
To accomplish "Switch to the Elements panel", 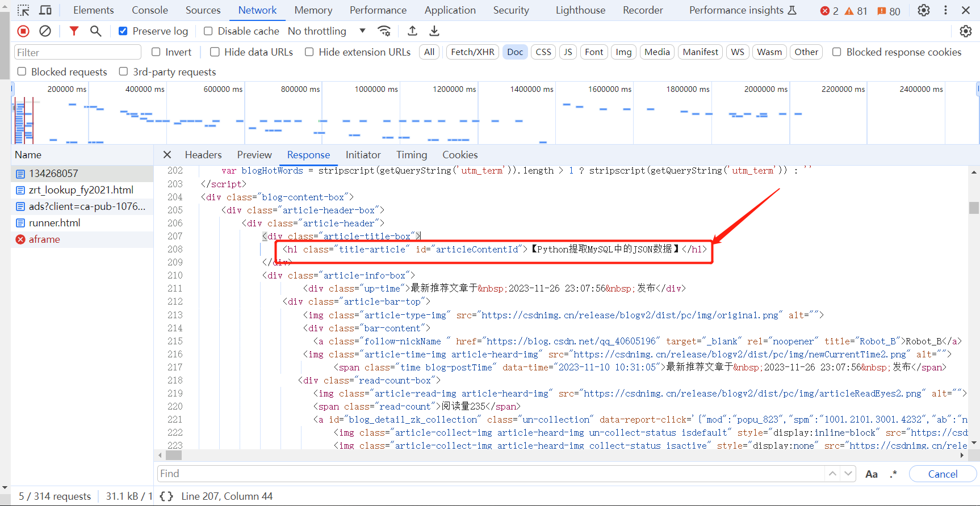I will [x=93, y=10].
